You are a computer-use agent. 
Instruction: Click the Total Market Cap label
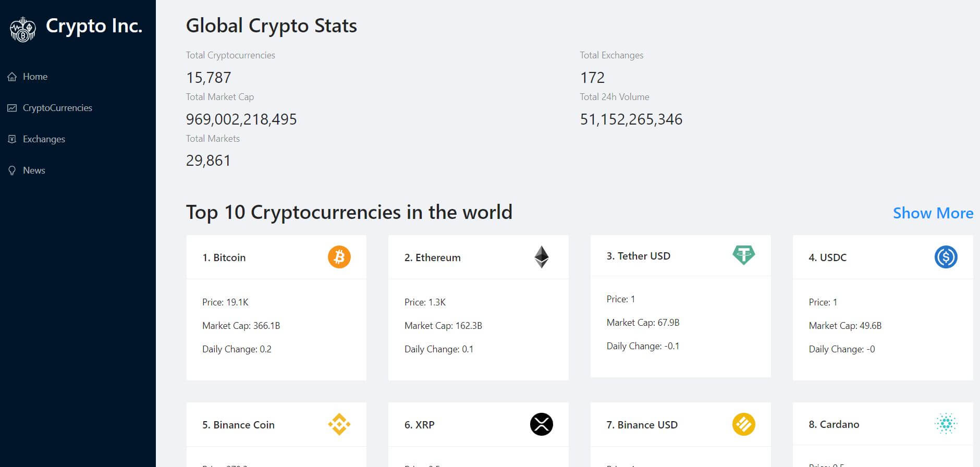click(x=220, y=97)
